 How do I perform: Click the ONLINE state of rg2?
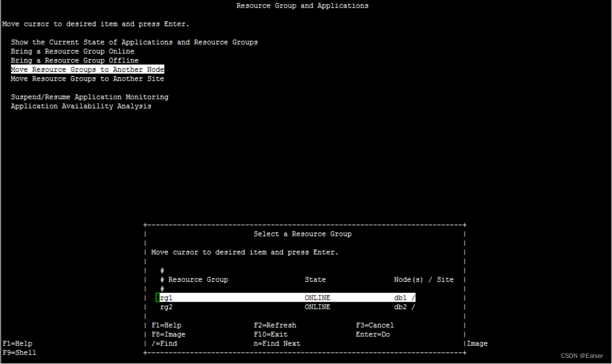[x=317, y=307]
